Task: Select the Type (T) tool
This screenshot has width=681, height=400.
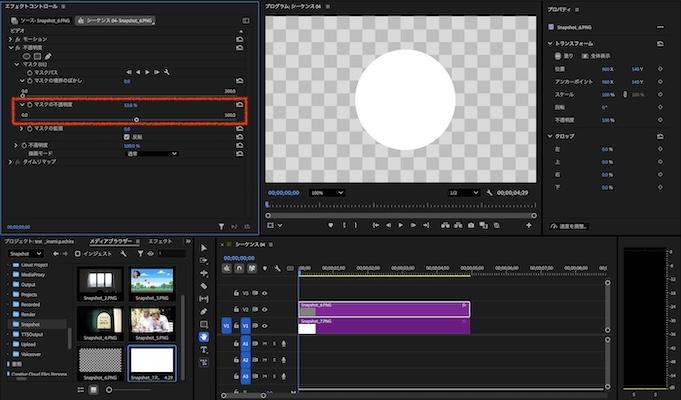Action: point(204,350)
